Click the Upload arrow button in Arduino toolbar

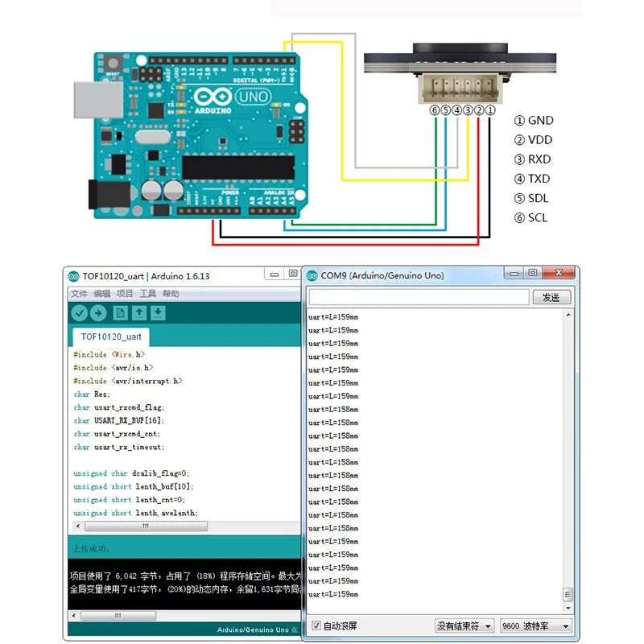click(x=98, y=313)
